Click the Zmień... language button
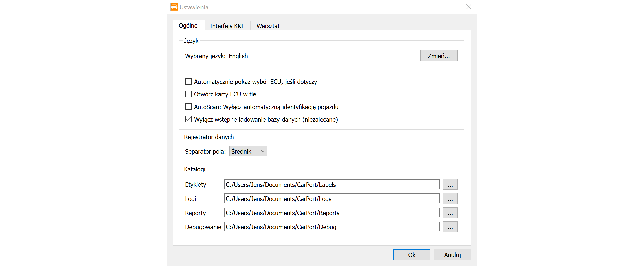Image resolution: width=644 pixels, height=266 pixels. (x=438, y=56)
